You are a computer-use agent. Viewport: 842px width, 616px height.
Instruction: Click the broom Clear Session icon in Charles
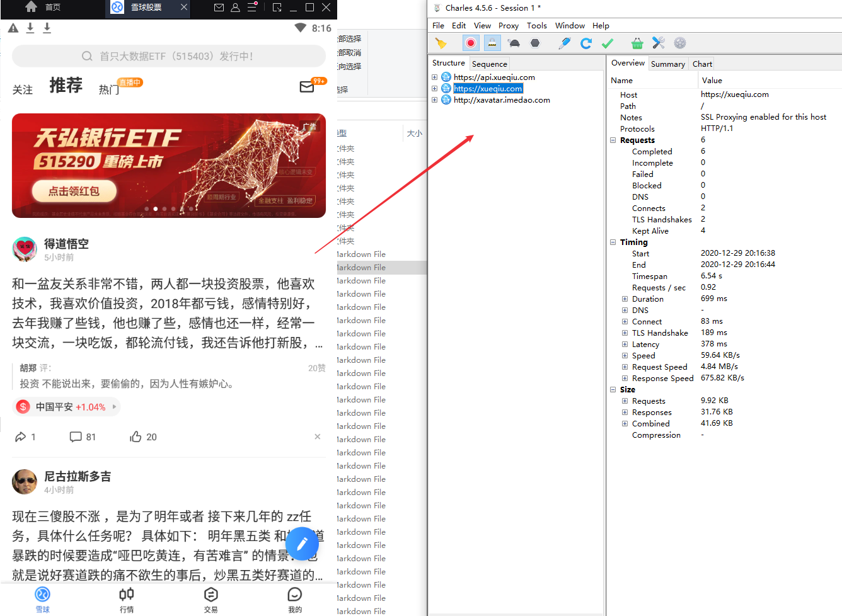[x=441, y=43]
